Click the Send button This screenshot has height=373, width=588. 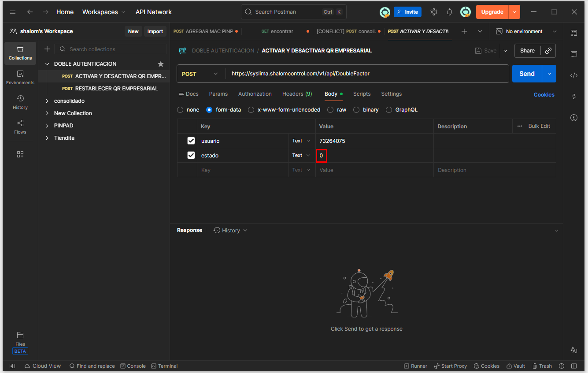pos(527,74)
